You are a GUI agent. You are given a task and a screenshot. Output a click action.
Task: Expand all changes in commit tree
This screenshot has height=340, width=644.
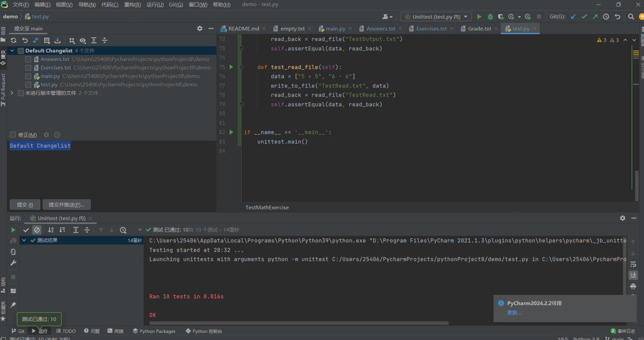(x=94, y=40)
